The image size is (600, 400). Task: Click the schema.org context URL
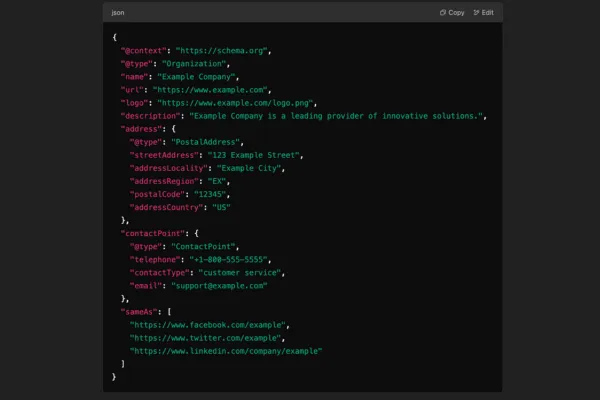(224, 49)
